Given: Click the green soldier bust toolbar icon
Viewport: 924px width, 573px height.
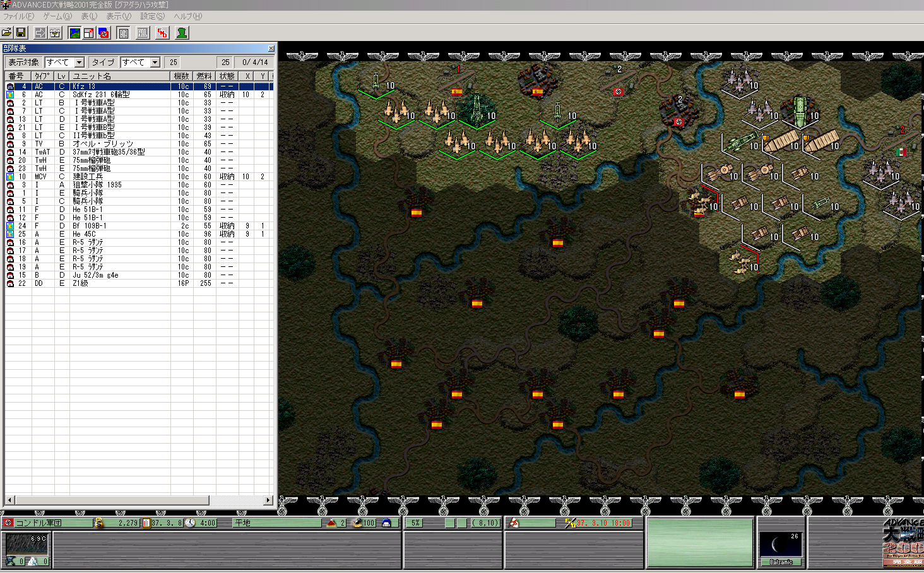Looking at the screenshot, I should (182, 33).
